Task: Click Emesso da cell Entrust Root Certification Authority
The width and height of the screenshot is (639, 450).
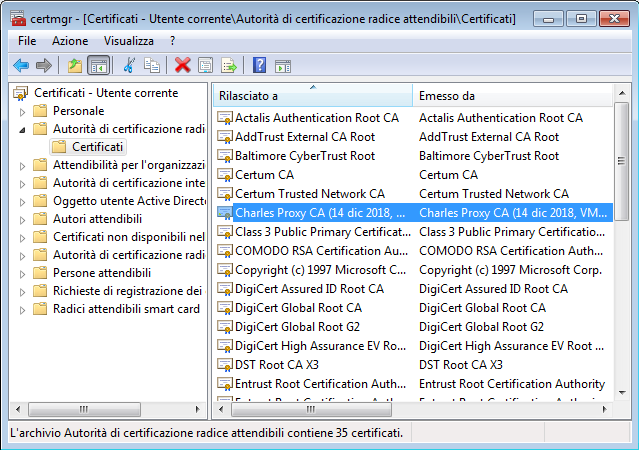Action: pyautogui.click(x=511, y=384)
